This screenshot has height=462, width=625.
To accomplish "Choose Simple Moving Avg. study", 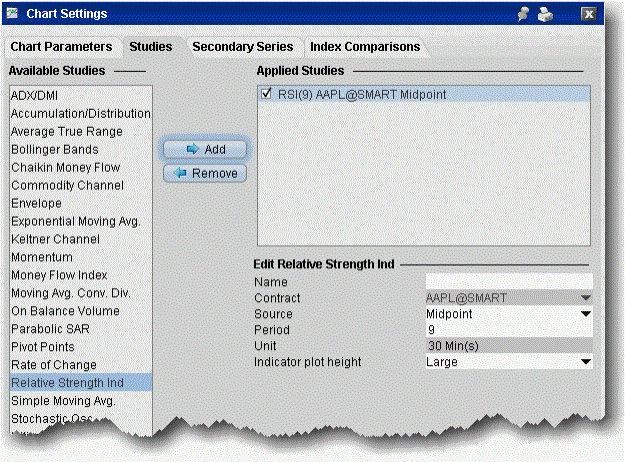I will (x=65, y=400).
